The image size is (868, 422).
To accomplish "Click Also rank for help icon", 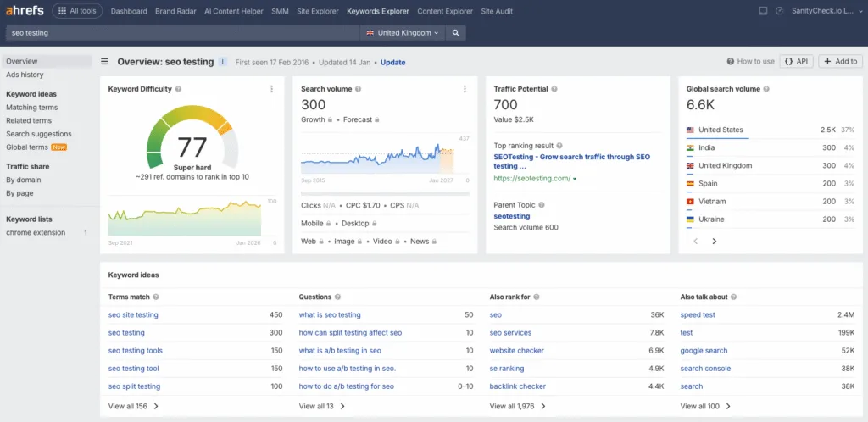I will coord(537,297).
